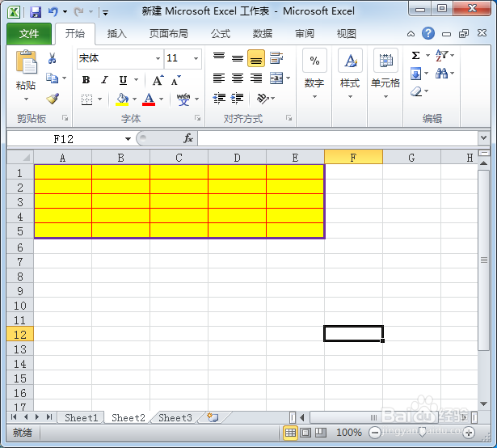Click the vertical scrollbar thumb
This screenshot has width=497, height=448.
(484, 260)
